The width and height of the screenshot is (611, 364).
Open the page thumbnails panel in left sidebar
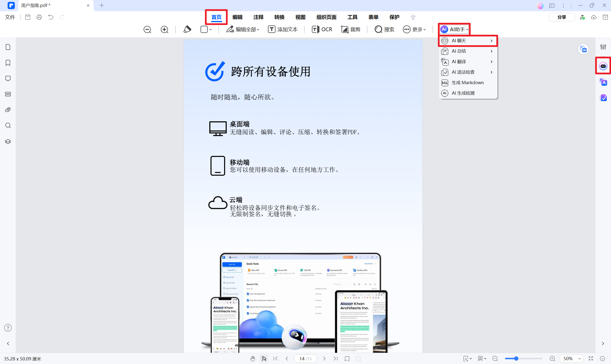pos(8,47)
